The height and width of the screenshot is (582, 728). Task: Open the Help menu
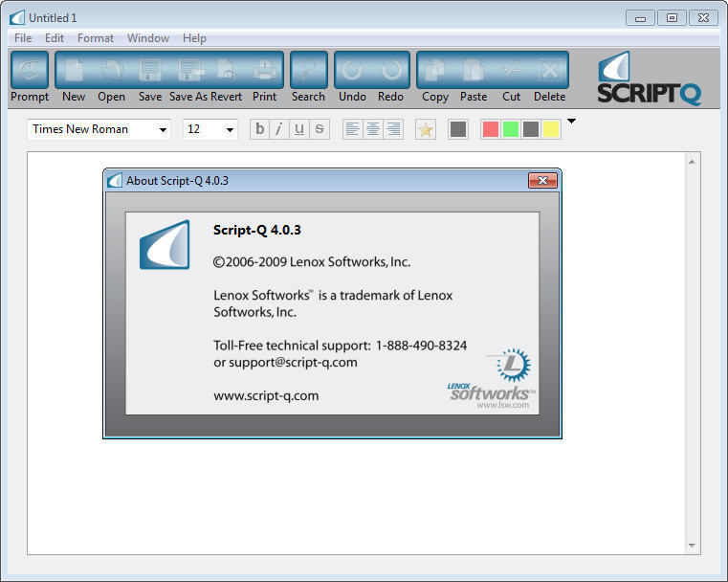click(x=194, y=38)
